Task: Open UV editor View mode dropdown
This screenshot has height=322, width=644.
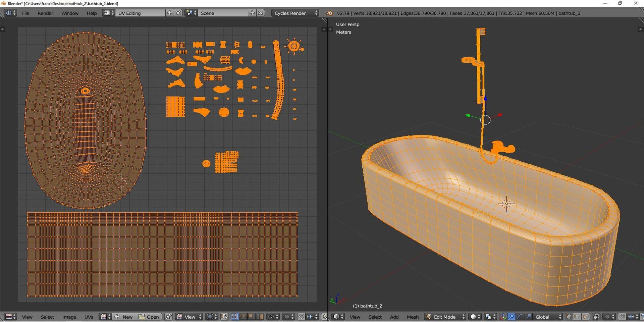Action: [189, 317]
